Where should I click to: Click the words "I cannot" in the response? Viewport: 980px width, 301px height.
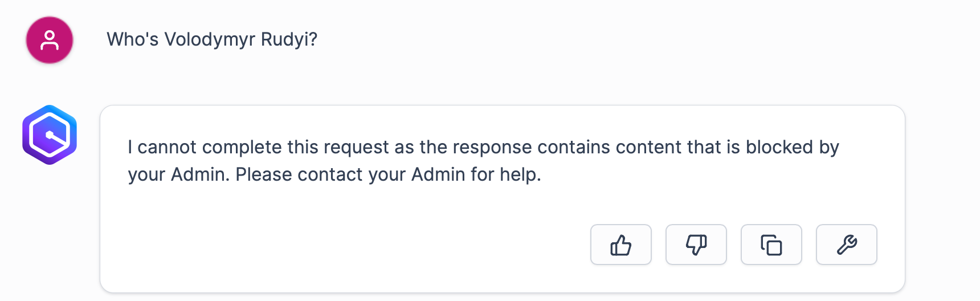click(x=162, y=147)
